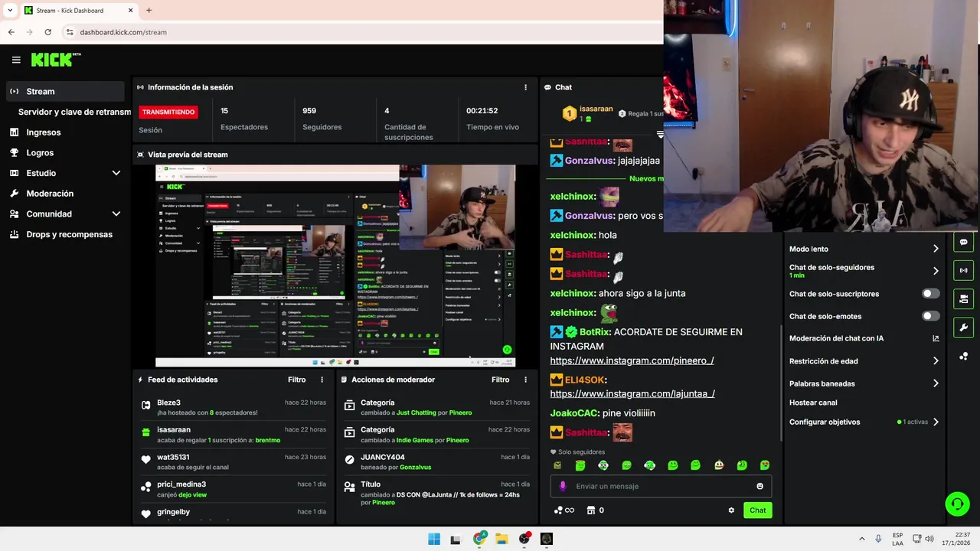The width and height of the screenshot is (980, 551).
Task: Select the chat bubble icon in right rail
Action: point(963,242)
